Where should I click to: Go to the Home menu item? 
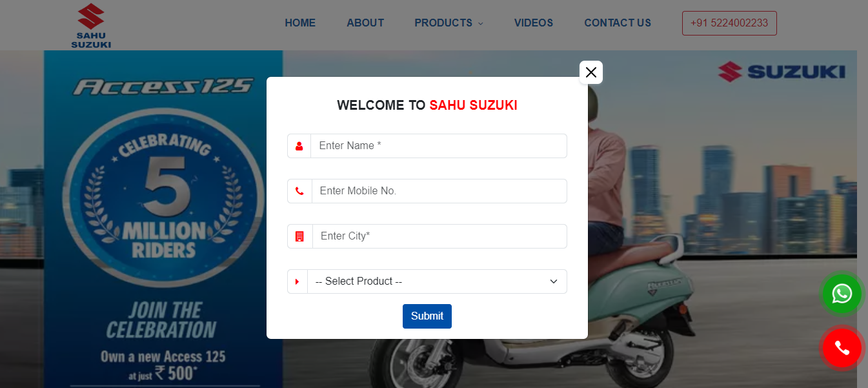pos(300,23)
